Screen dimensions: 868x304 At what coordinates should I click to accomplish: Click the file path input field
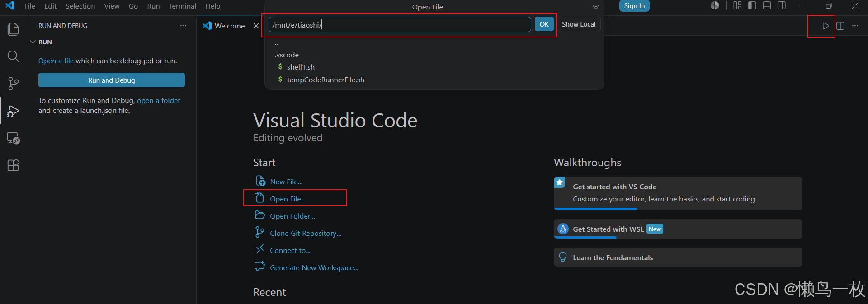400,24
